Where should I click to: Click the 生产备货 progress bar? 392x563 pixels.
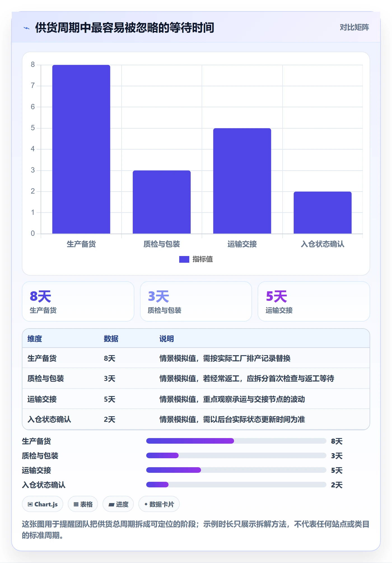tap(236, 441)
